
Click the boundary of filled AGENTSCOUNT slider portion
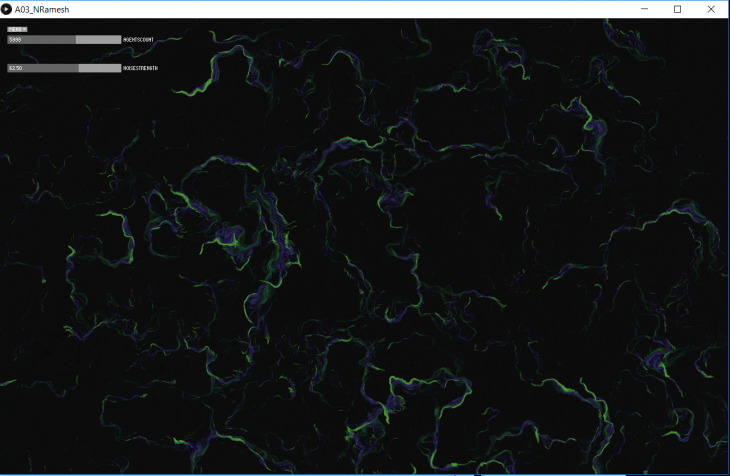tap(76, 39)
